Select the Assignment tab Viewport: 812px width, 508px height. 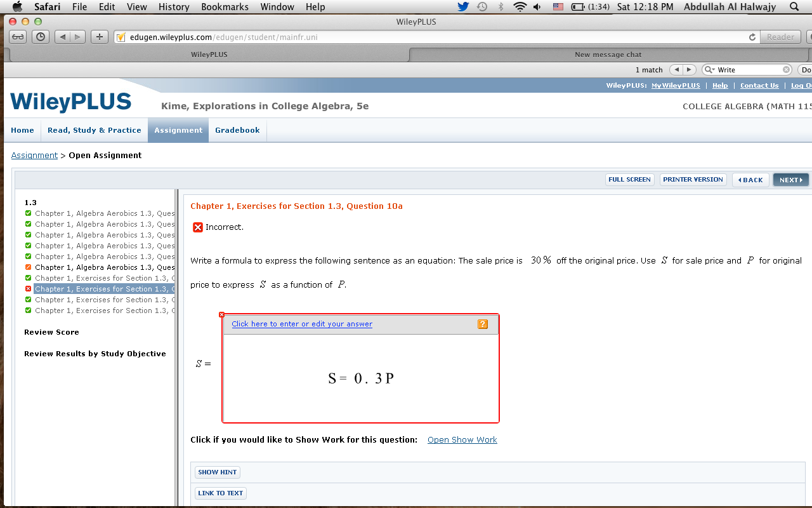click(178, 130)
